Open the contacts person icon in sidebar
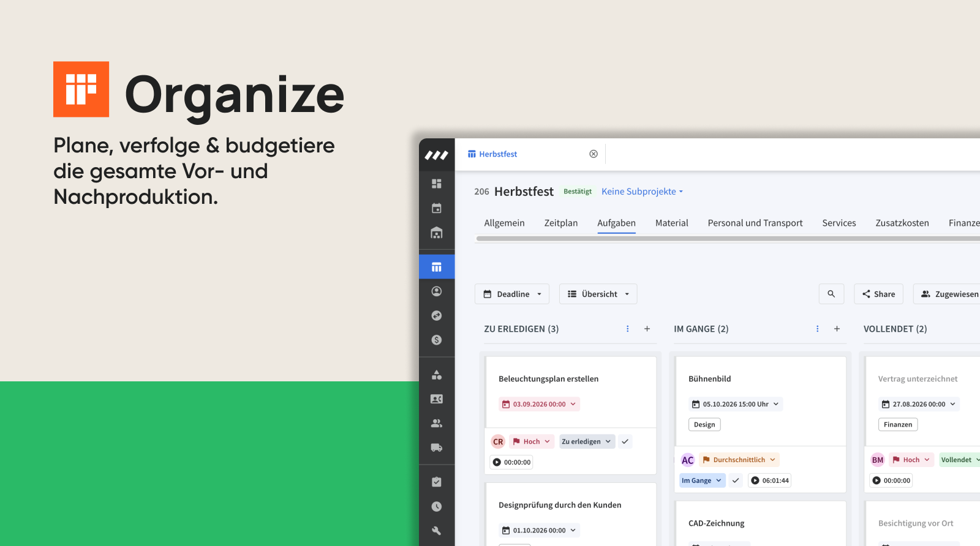 pos(437,291)
